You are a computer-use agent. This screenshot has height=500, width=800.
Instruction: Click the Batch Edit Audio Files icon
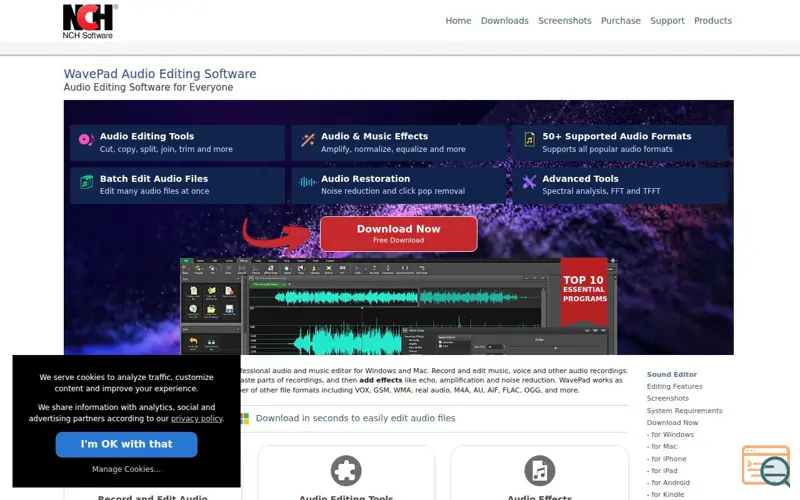(x=87, y=182)
